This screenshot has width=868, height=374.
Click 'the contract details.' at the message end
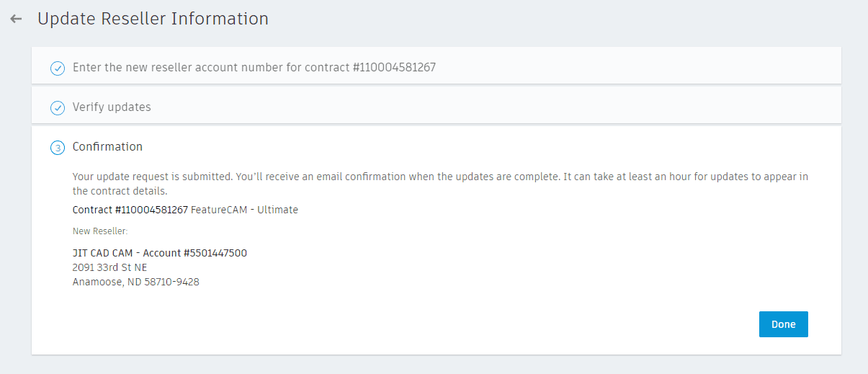[120, 192]
